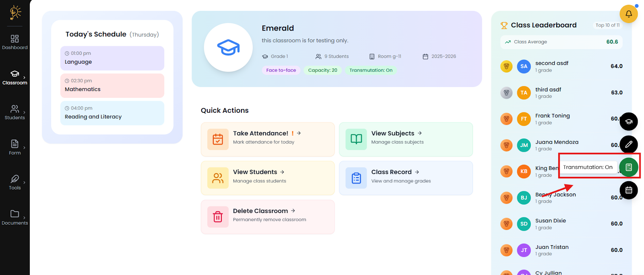Expand the Form sidebar menu
Screen dimensions: 644x275
tap(15, 147)
